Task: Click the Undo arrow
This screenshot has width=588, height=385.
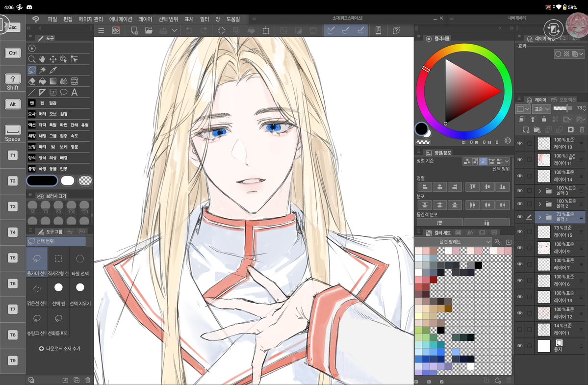Action: click(x=189, y=30)
